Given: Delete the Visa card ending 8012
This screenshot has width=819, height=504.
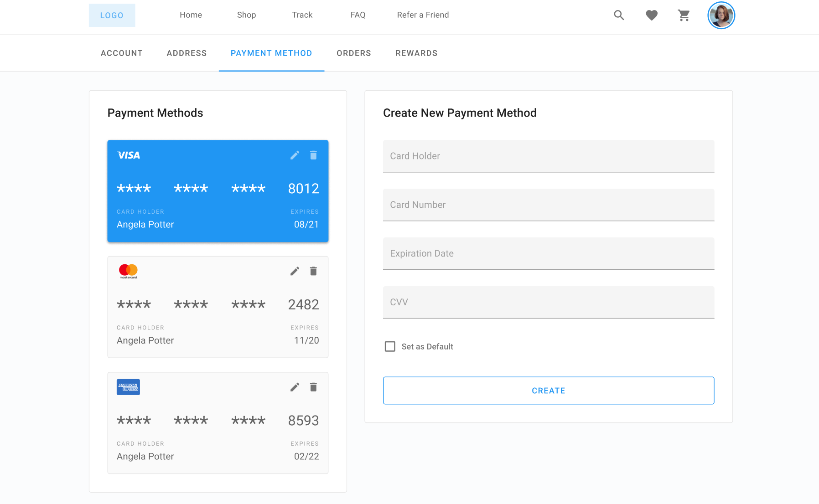Looking at the screenshot, I should tap(313, 155).
